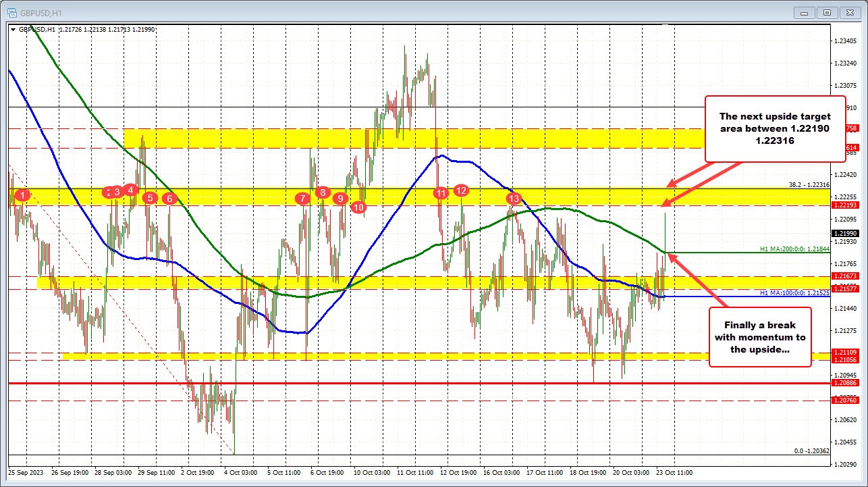Select red marker 13 at the swing high
Viewport: 868px width, 487px height.
[514, 199]
